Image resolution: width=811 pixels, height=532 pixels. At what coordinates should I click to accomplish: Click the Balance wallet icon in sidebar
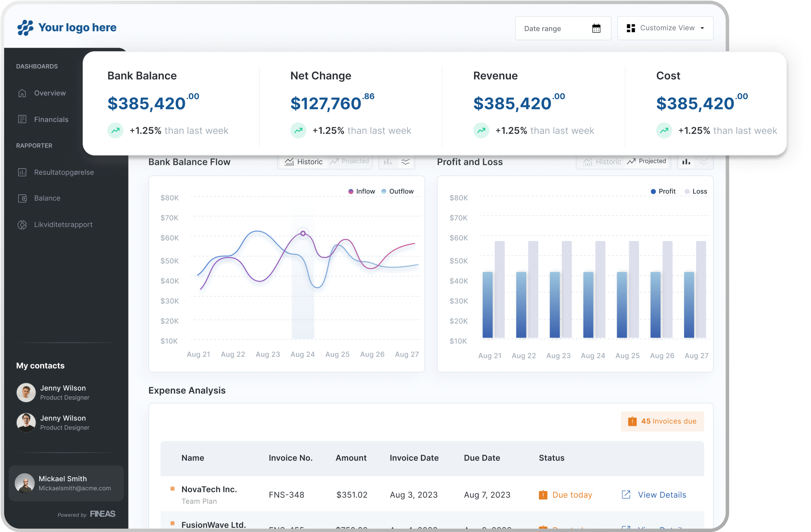point(22,198)
